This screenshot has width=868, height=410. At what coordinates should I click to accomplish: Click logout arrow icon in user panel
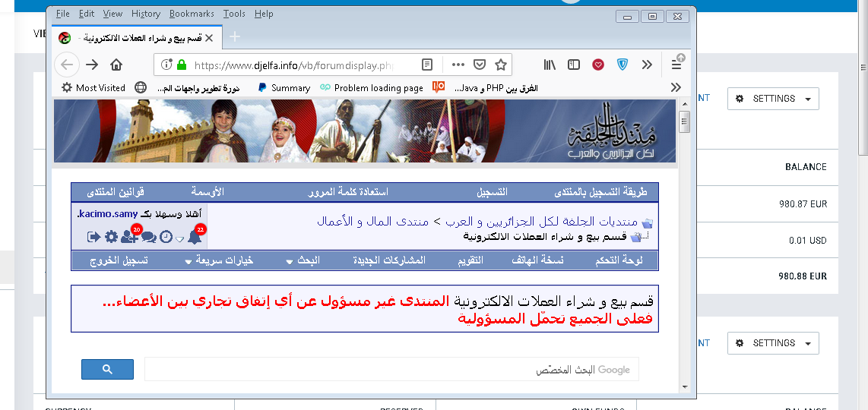tap(94, 237)
